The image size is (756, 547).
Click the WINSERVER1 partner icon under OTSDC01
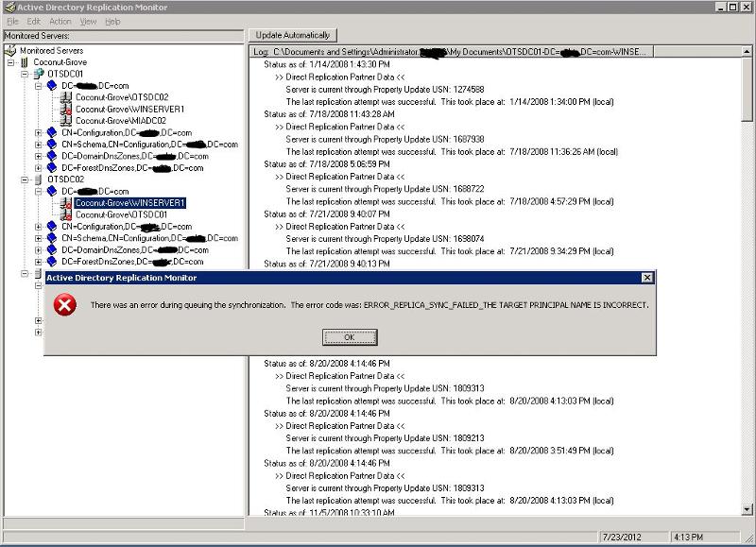[x=66, y=109]
